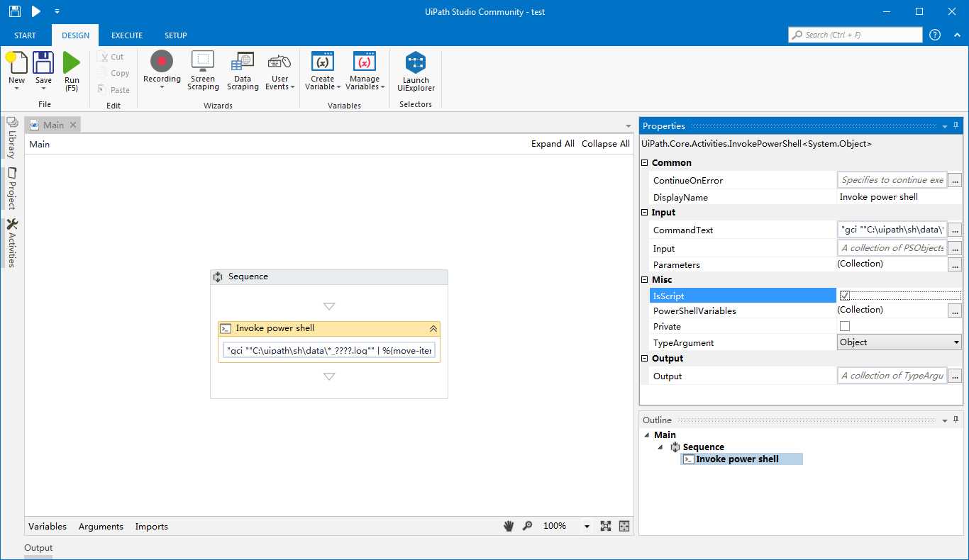Click Collapse All in designer

[x=605, y=144]
